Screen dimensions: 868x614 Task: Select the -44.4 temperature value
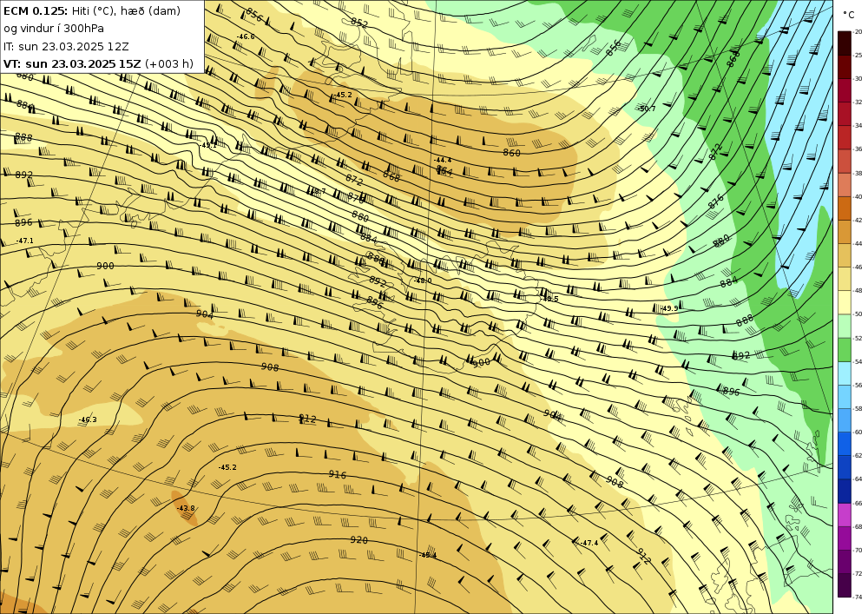coord(443,160)
